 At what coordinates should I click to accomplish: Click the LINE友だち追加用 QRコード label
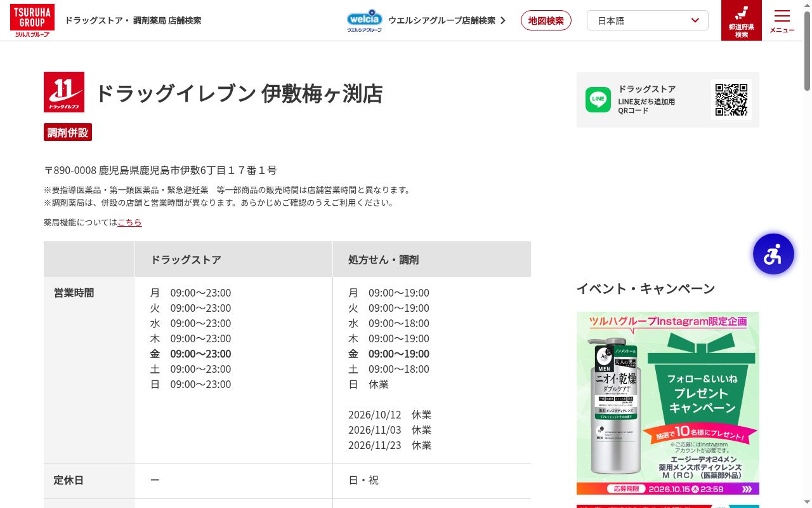pyautogui.click(x=647, y=106)
